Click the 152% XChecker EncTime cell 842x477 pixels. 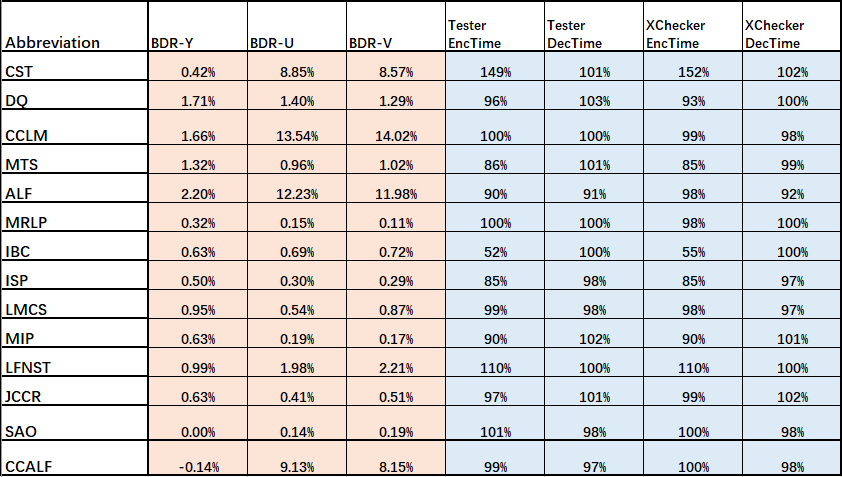tap(693, 66)
